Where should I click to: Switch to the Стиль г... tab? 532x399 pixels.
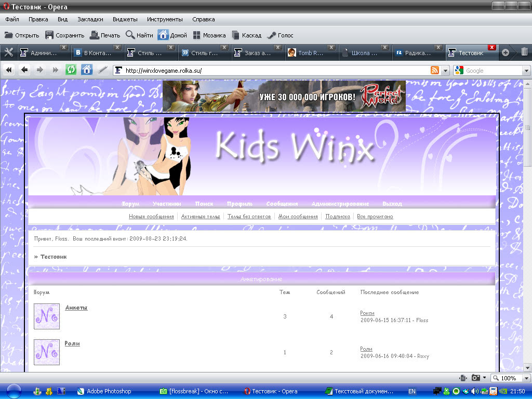coord(204,53)
